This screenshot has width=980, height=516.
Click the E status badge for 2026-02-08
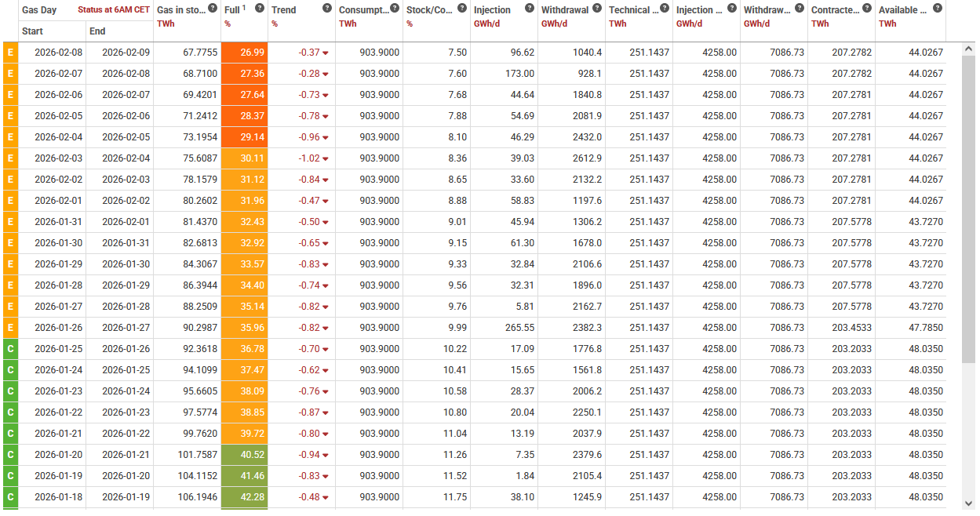(x=10, y=53)
